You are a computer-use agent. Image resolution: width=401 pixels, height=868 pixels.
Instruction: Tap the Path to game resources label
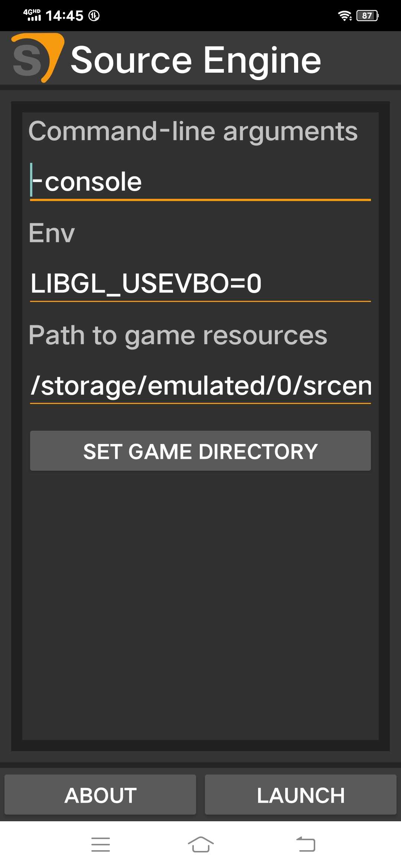tap(178, 336)
